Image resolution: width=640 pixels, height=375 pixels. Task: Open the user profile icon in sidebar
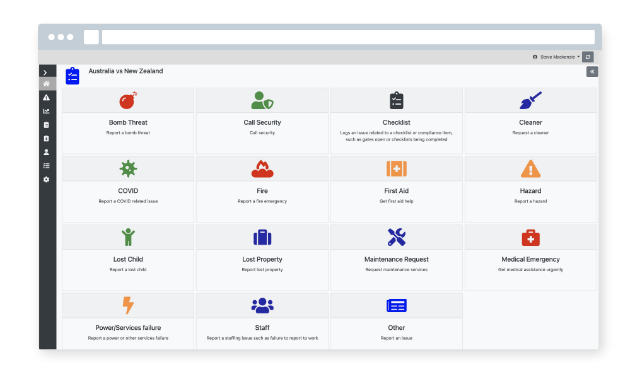[x=47, y=152]
